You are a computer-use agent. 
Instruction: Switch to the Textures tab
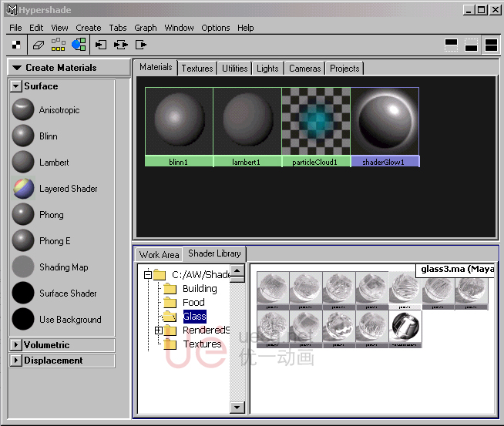pyautogui.click(x=197, y=69)
